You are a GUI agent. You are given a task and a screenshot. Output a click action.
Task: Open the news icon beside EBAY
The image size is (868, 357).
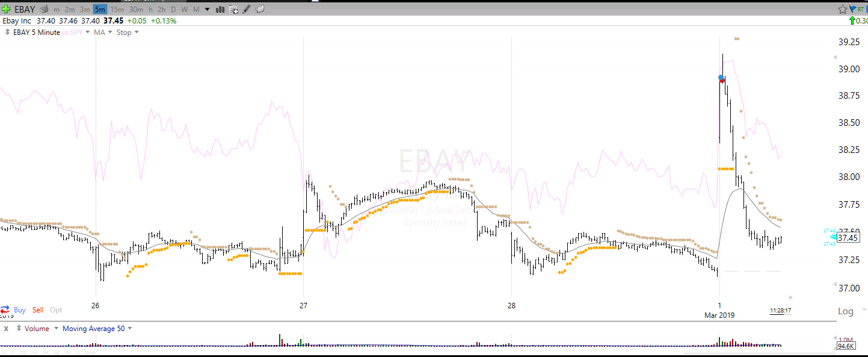44,9
